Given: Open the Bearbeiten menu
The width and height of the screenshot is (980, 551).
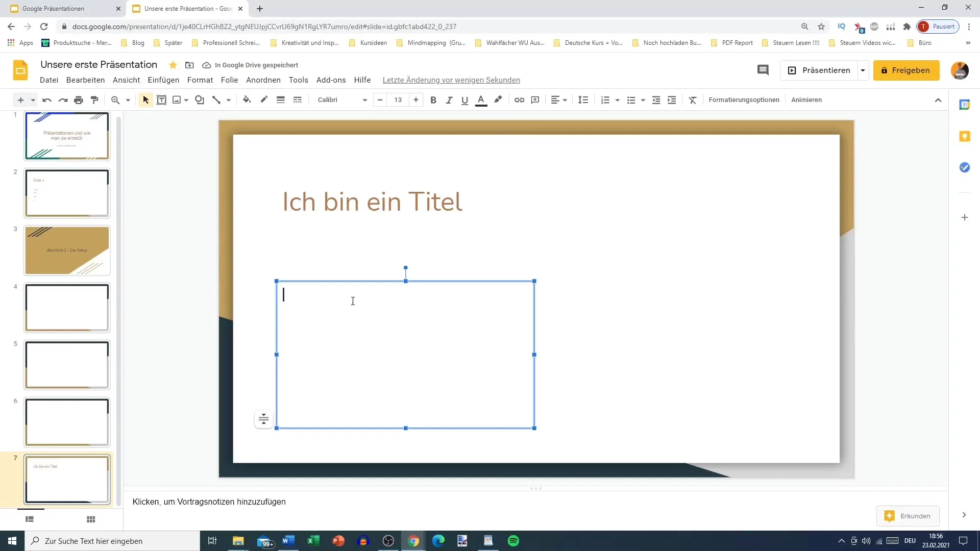Looking at the screenshot, I should 85,80.
